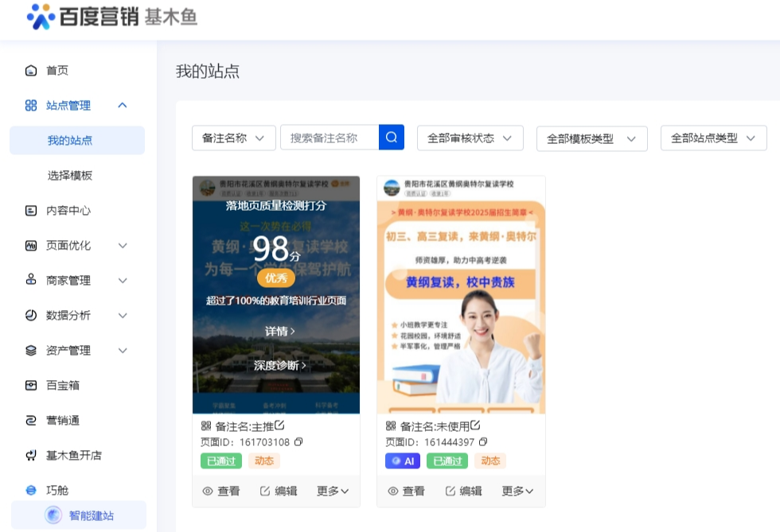780x532 pixels.
Task: Expand the 数据分析 menu chevron
Action: [x=123, y=315]
